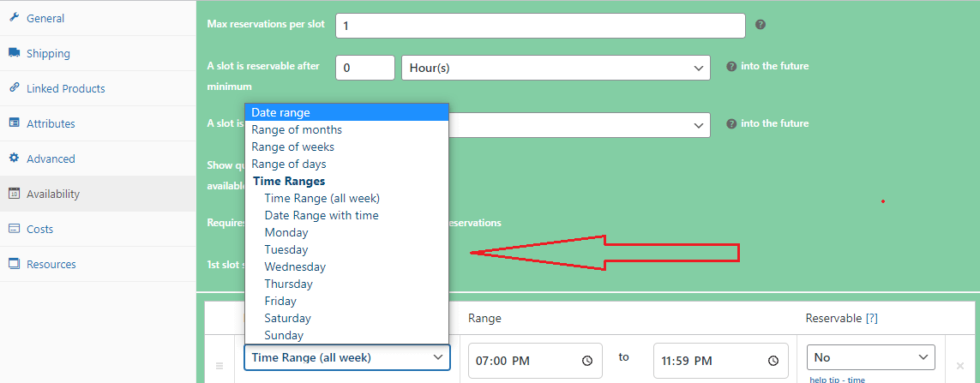This screenshot has width=980, height=383.
Task: Click the Shipping truck icon
Action: click(14, 53)
